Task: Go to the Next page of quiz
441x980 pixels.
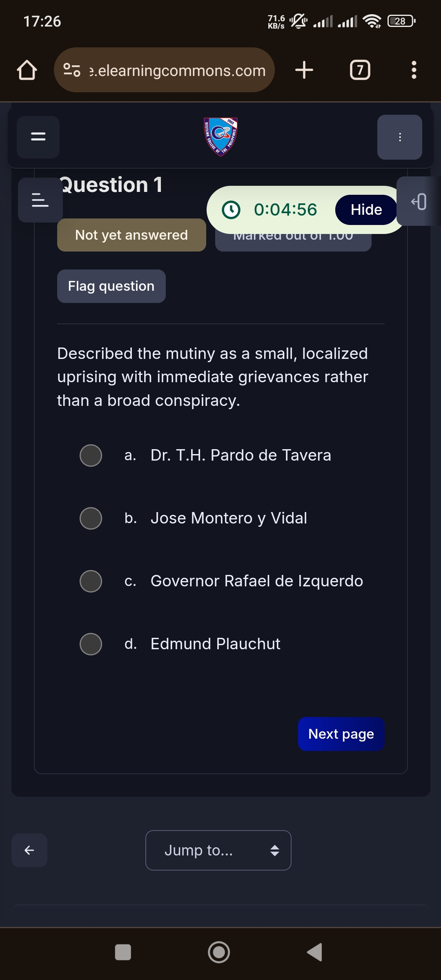Action: tap(341, 734)
